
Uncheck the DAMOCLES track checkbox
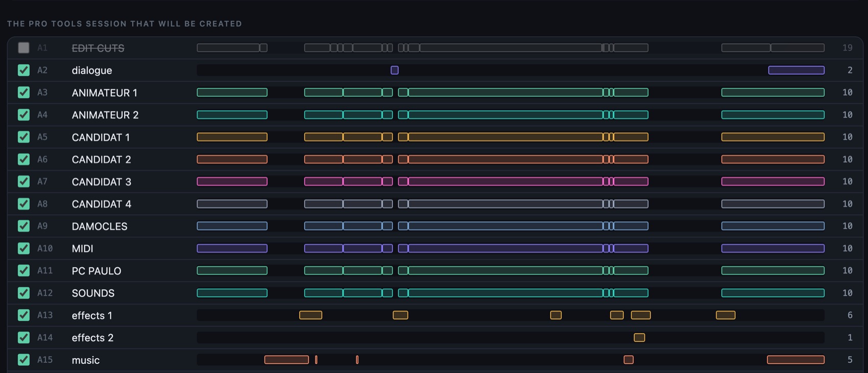23,226
